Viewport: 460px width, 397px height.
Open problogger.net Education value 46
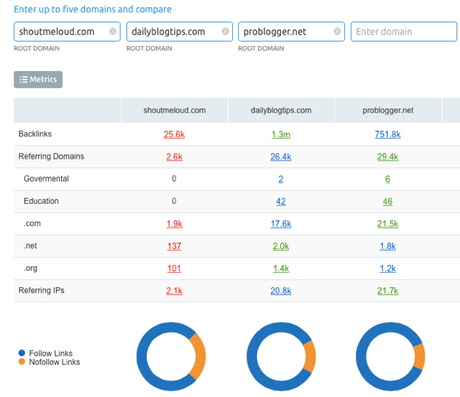click(x=388, y=201)
